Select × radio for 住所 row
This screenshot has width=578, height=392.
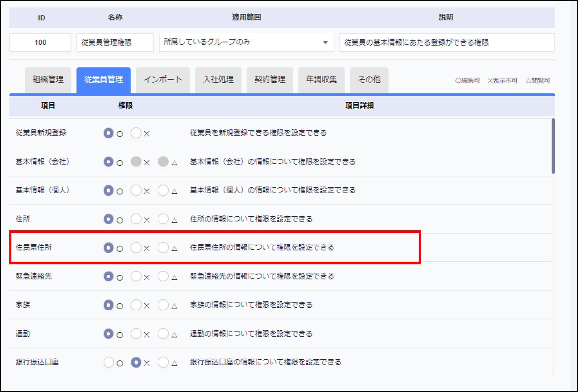tap(136, 219)
